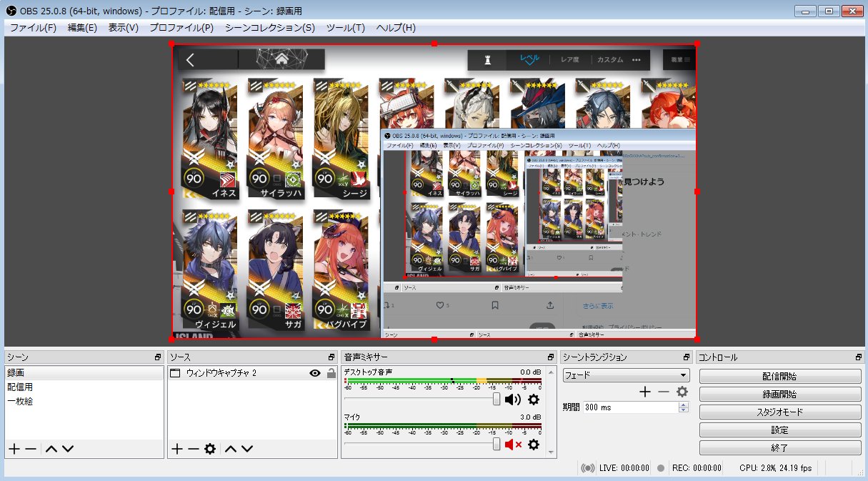868x481 pixels.
Task: Undock the コントロール panel
Action: pyautogui.click(x=859, y=357)
